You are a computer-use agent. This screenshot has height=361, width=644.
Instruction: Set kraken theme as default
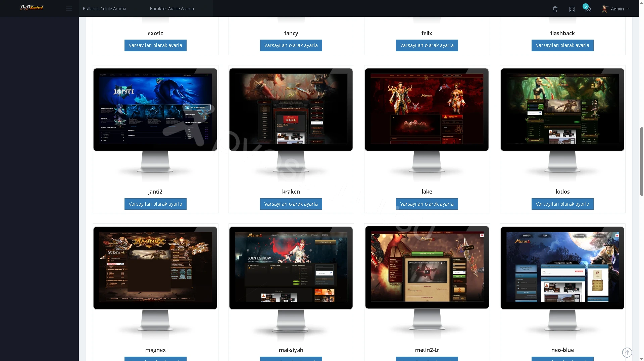[291, 204]
